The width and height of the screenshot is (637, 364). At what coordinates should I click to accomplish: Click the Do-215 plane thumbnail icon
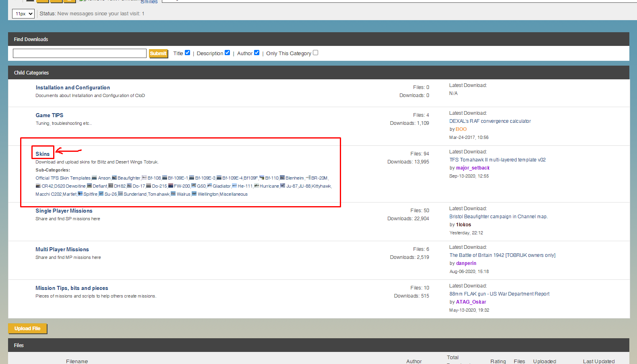pyautogui.click(x=149, y=186)
